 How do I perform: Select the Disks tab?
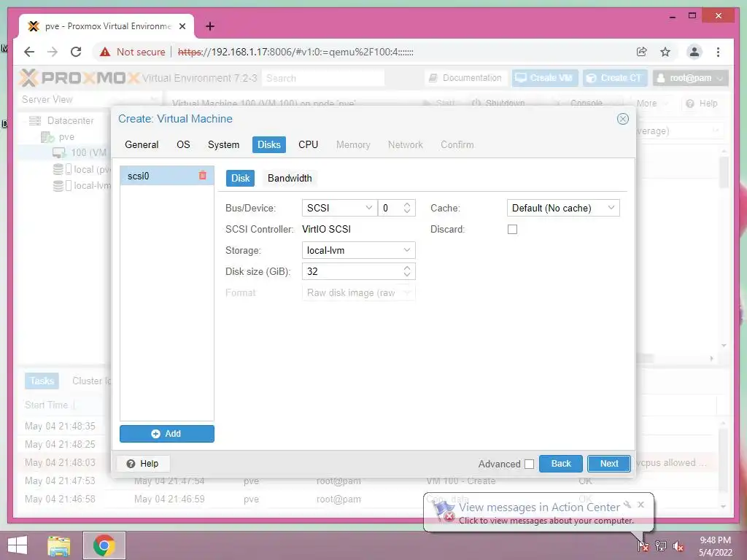268,145
